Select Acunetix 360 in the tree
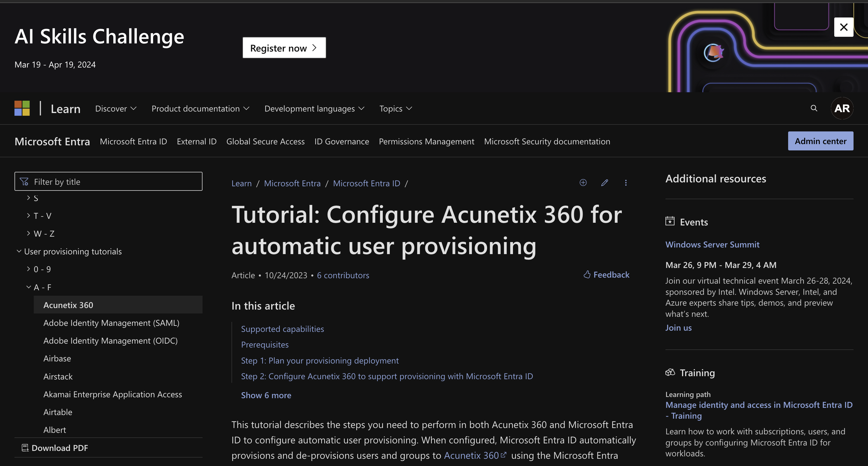Viewport: 868px width, 466px height. click(x=118, y=305)
